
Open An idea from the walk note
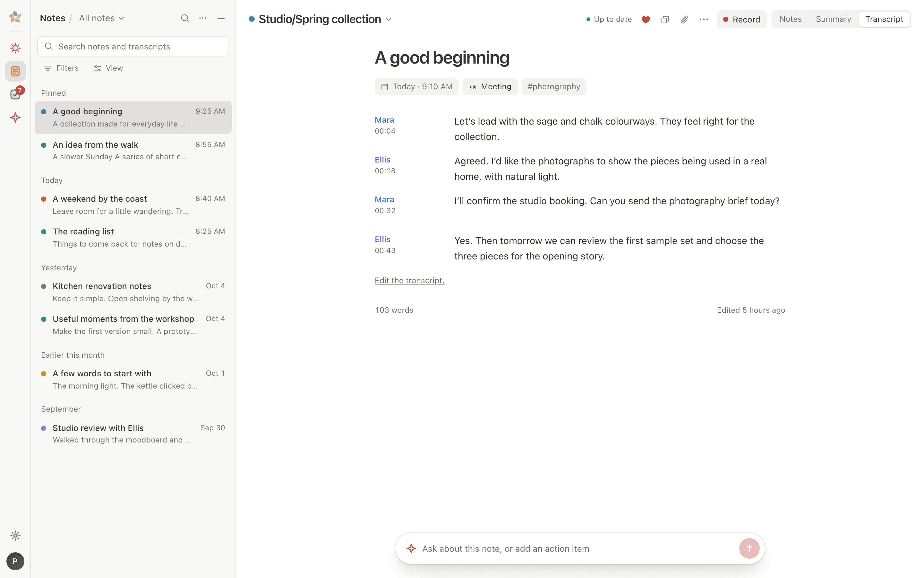pos(133,151)
